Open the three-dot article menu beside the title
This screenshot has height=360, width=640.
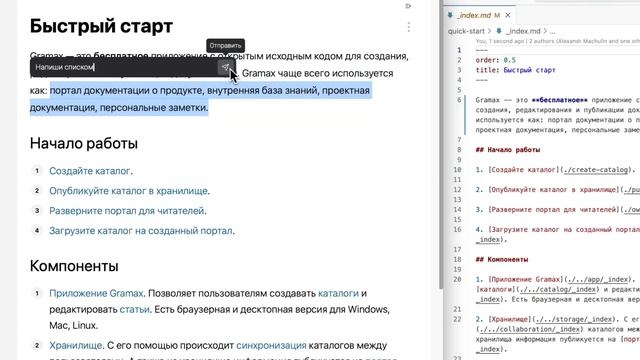(x=409, y=27)
